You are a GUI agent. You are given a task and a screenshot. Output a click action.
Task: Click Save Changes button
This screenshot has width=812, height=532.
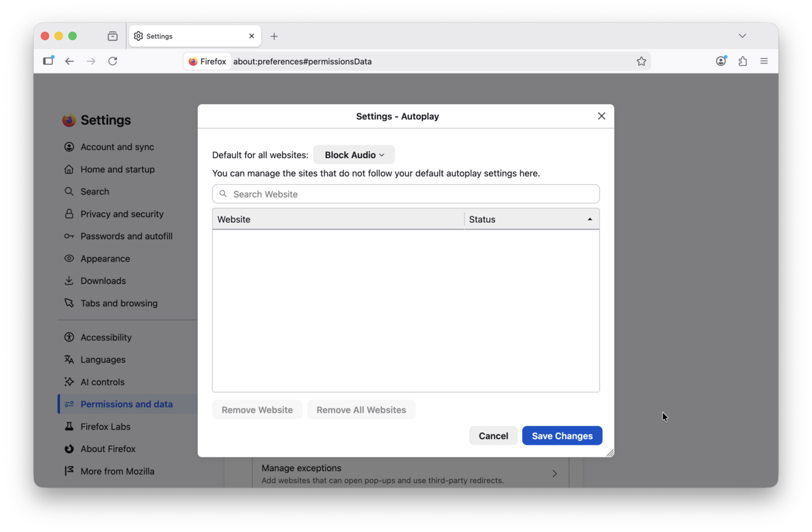pyautogui.click(x=562, y=436)
